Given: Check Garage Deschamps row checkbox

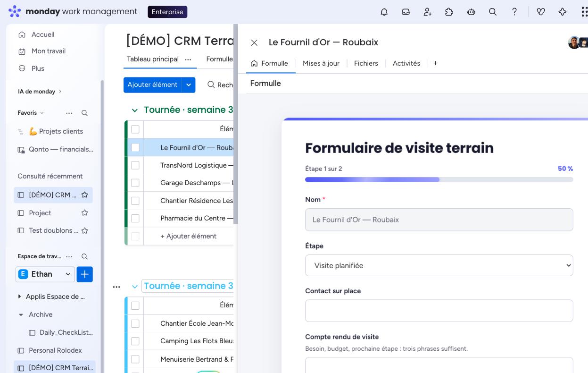Looking at the screenshot, I should point(135,183).
